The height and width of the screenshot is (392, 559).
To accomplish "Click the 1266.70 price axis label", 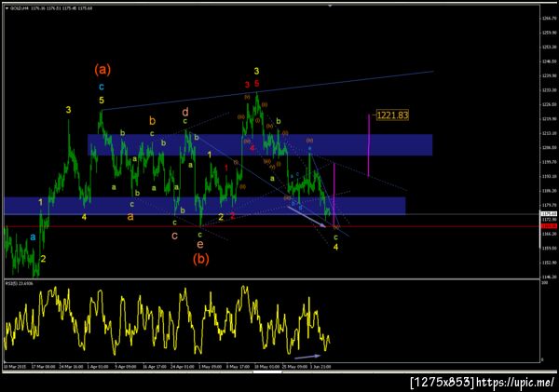I will [550, 19].
